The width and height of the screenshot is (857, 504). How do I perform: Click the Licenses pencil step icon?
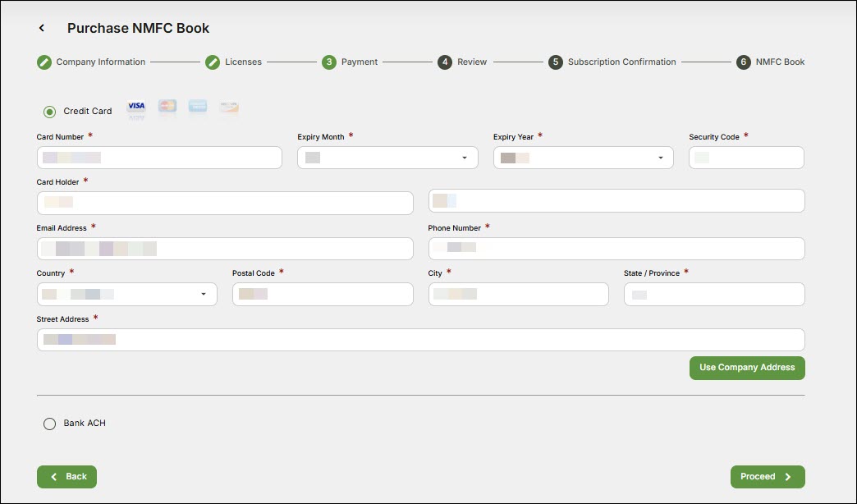point(213,62)
